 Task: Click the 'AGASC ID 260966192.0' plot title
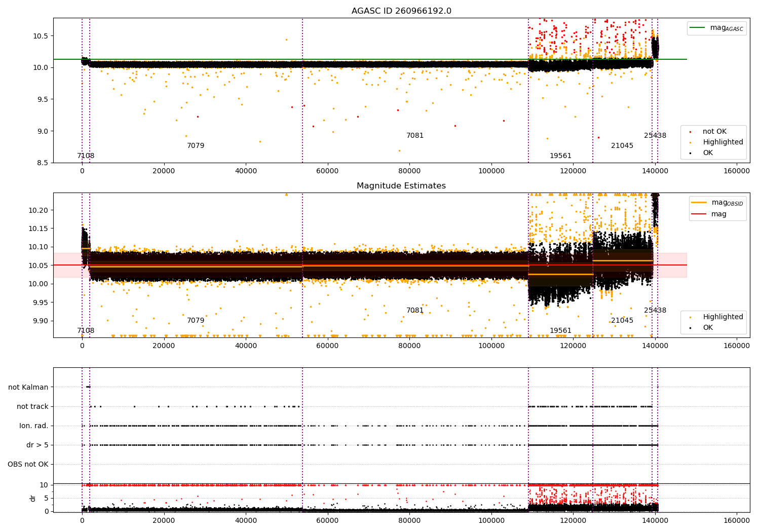401,11
